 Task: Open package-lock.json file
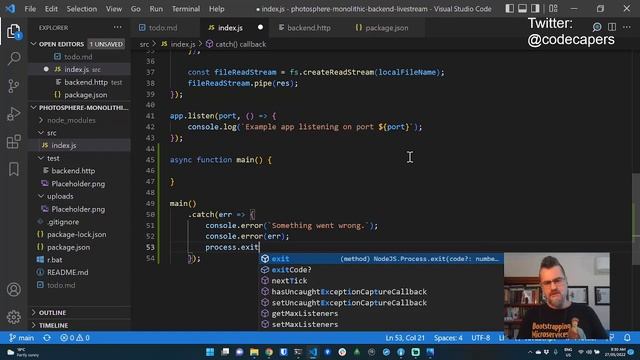point(76,234)
